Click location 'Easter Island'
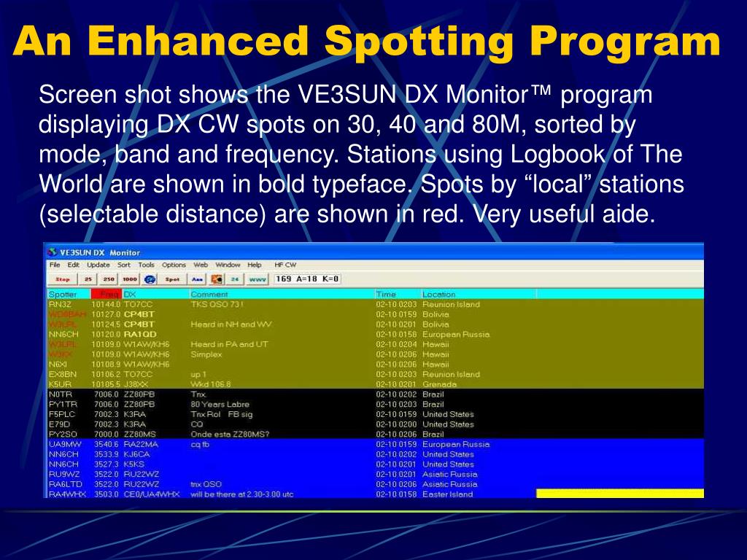 (447, 494)
